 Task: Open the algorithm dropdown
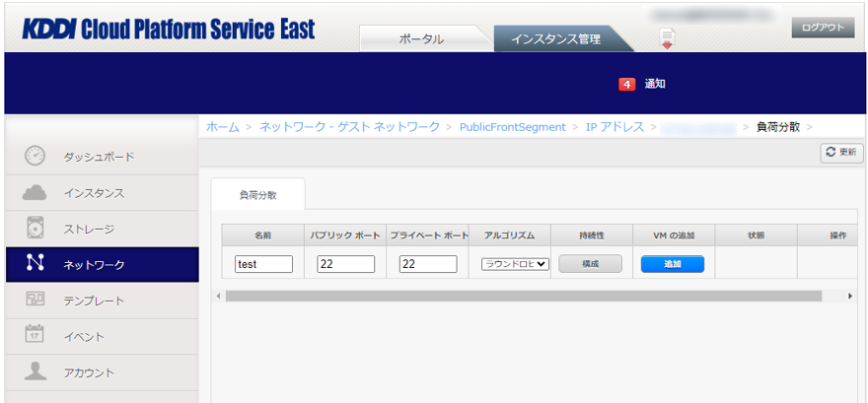click(x=515, y=264)
